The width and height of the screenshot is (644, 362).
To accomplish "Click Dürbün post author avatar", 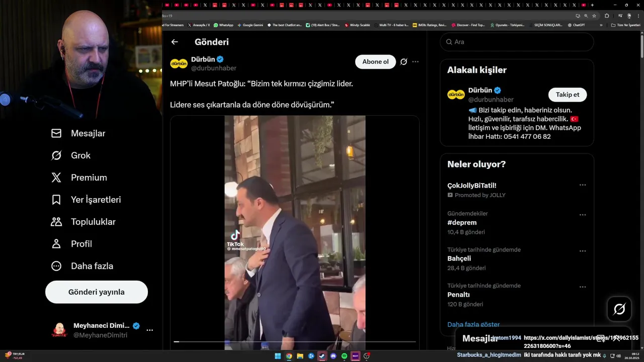I will coord(179,63).
